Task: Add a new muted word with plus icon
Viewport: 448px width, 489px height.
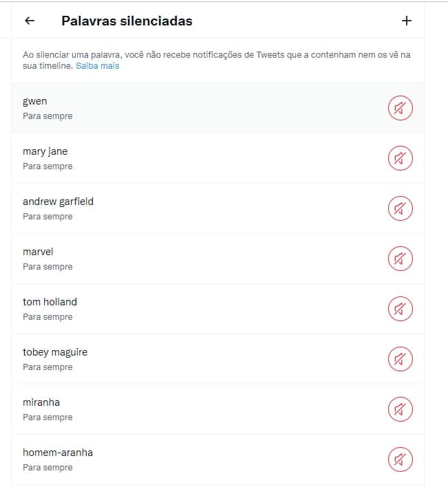Action: pos(407,21)
